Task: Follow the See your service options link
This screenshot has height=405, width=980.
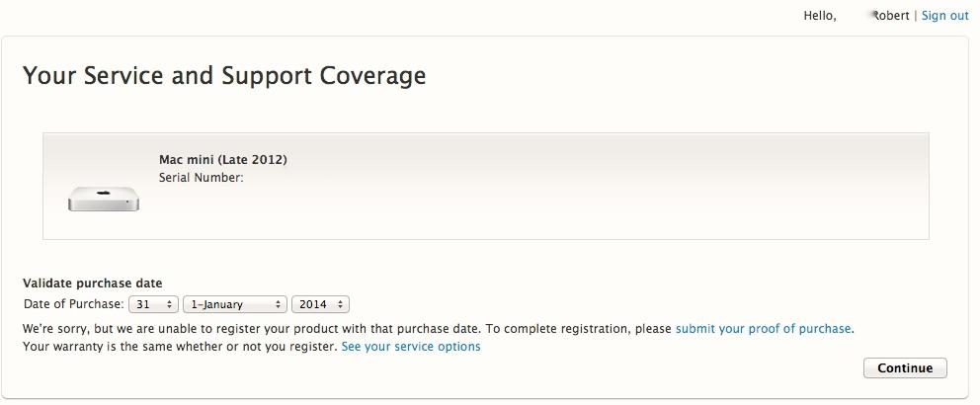Action: click(x=411, y=347)
